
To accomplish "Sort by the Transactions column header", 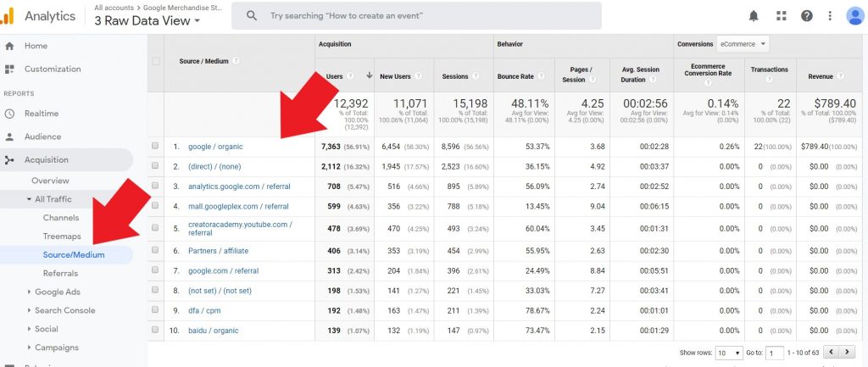I will pyautogui.click(x=769, y=70).
